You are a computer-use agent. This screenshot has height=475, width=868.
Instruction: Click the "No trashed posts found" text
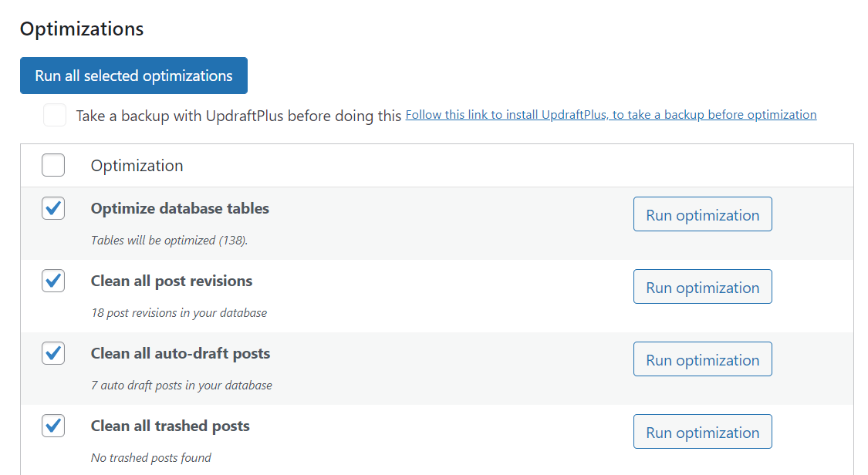[151, 457]
